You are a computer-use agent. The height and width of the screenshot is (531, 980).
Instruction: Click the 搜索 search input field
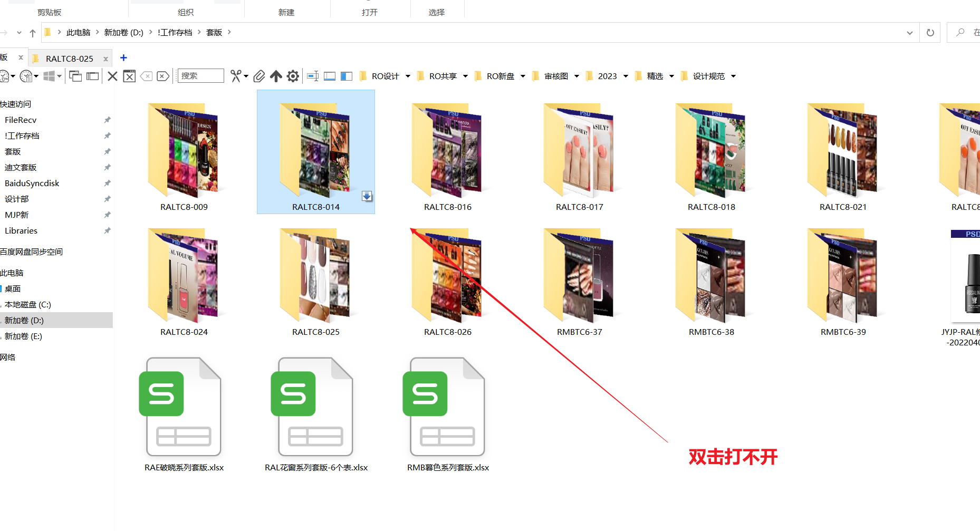click(x=201, y=76)
